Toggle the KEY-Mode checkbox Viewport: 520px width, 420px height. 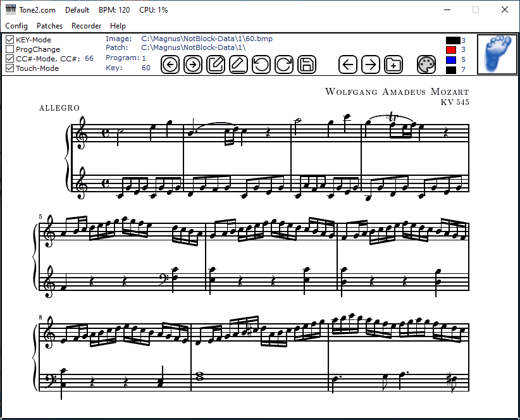(10, 40)
